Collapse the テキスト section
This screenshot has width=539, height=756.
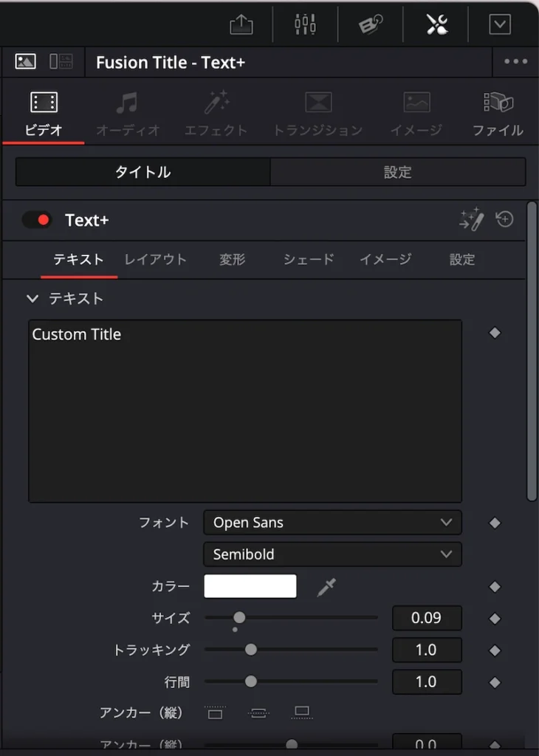pos(32,299)
